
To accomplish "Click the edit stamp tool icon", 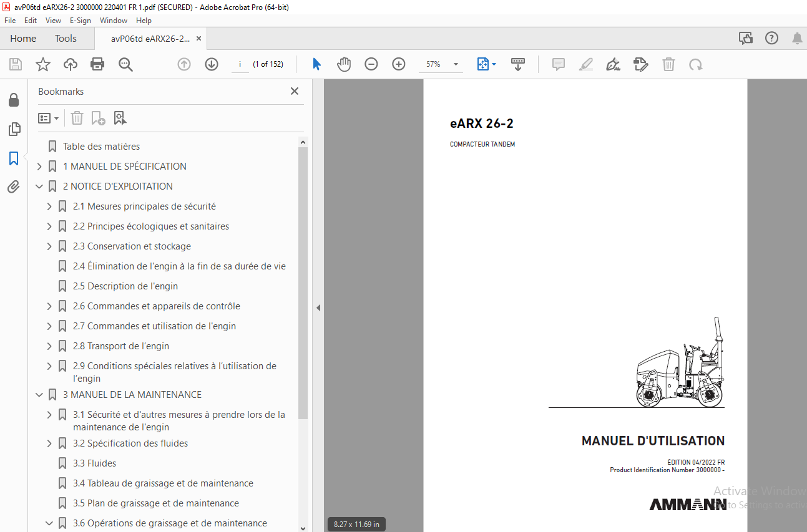I will click(x=640, y=64).
